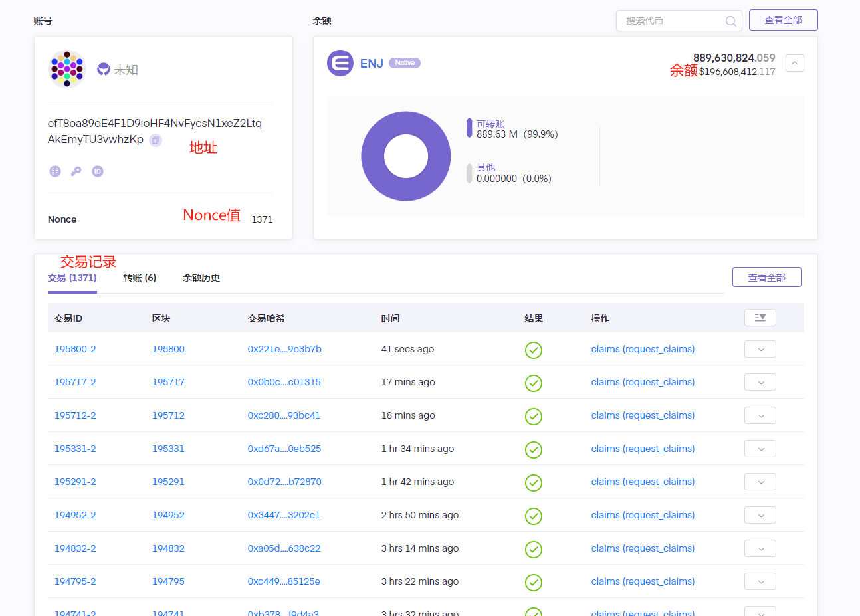Click 查看全部 button above the balance panel
Viewport: 860px width, 616px height.
(783, 20)
